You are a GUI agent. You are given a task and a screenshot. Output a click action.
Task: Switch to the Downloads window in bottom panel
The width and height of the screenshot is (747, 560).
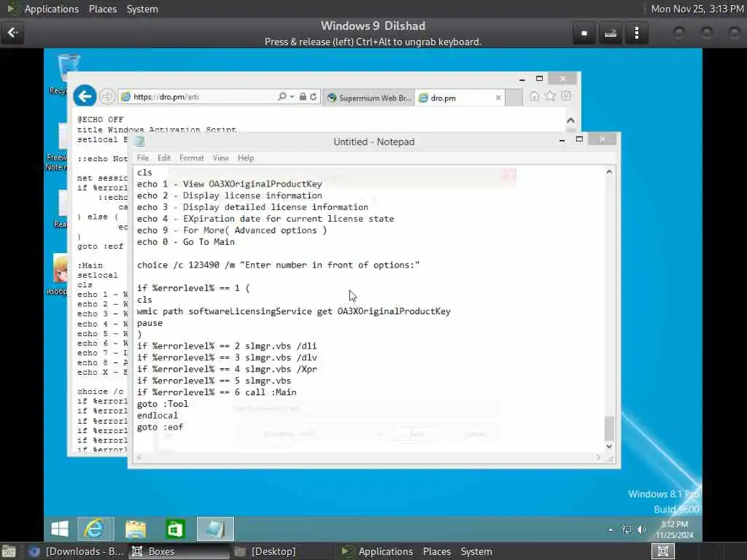click(76, 551)
